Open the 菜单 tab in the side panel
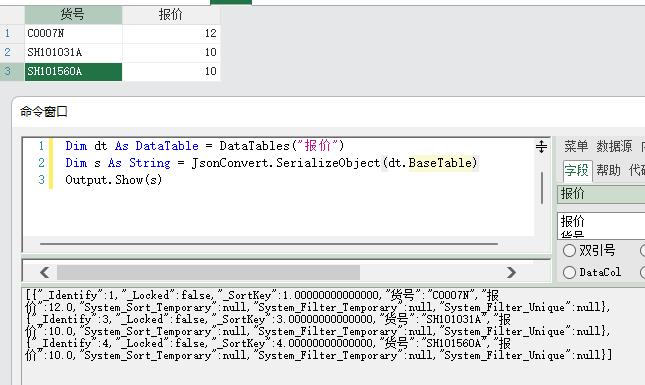Viewport: 645px width, 385px height. [x=576, y=146]
